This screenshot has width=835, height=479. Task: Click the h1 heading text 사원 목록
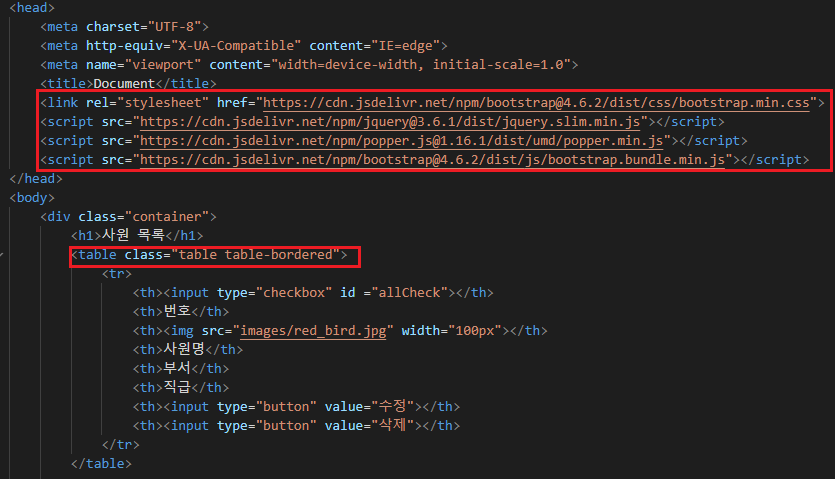pos(133,235)
